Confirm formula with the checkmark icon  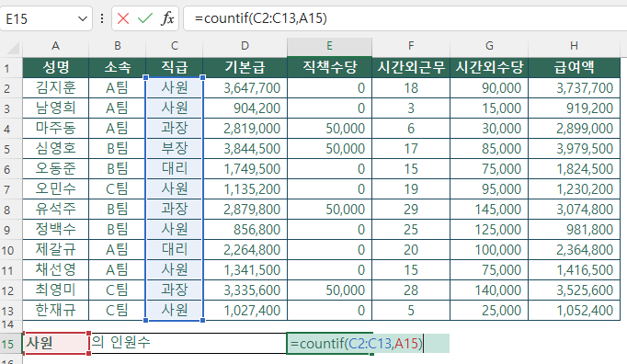point(144,18)
